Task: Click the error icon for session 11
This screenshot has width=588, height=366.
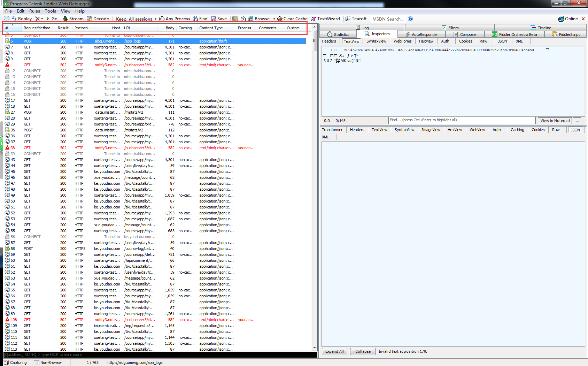Action: click(7, 65)
